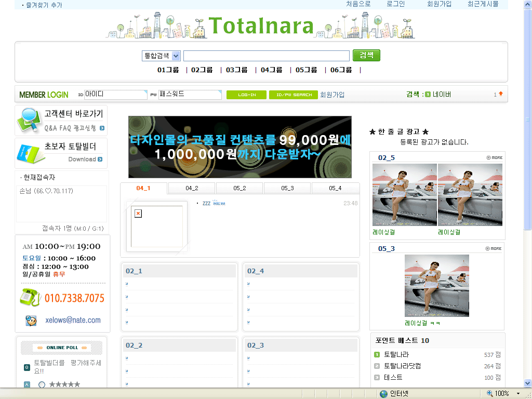Viewport: 532px width, 399px height.
Task: Click the rank 1 badge beside 토탈나라
Action: 377,354
